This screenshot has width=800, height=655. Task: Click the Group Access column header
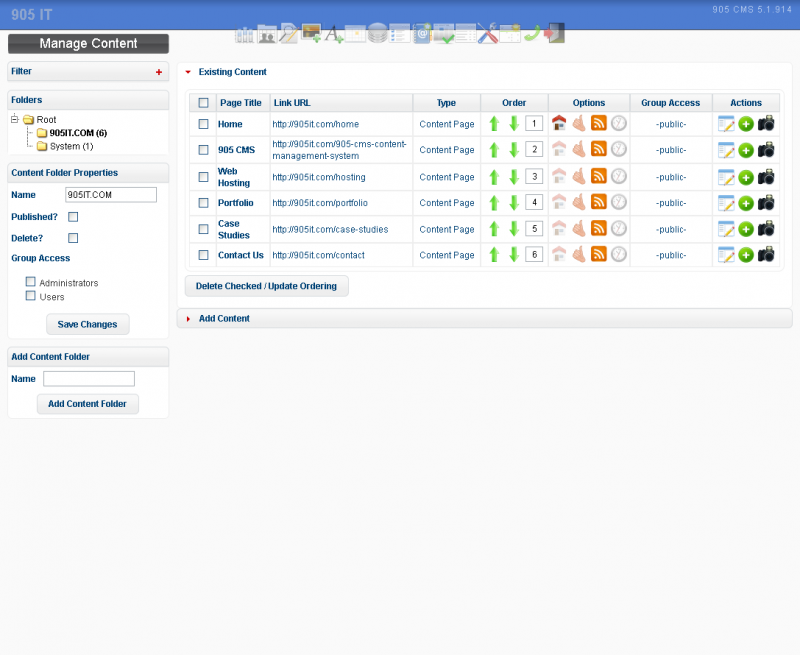pyautogui.click(x=670, y=103)
